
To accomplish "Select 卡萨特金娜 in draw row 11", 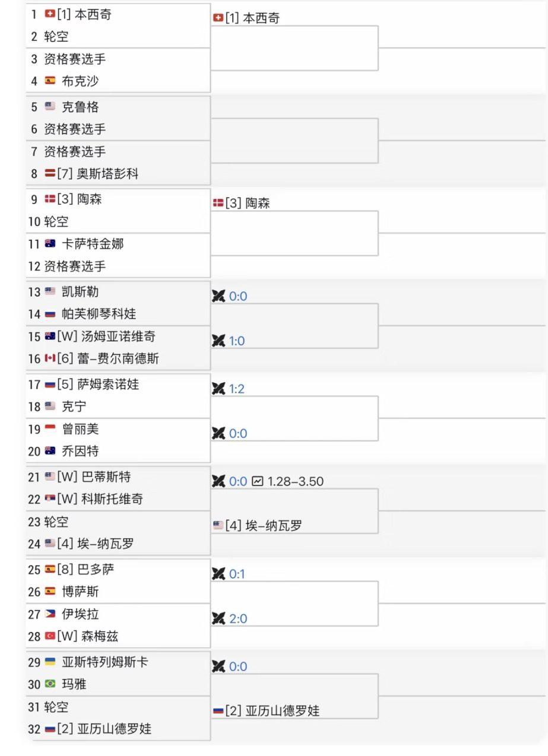I will click(x=93, y=244).
